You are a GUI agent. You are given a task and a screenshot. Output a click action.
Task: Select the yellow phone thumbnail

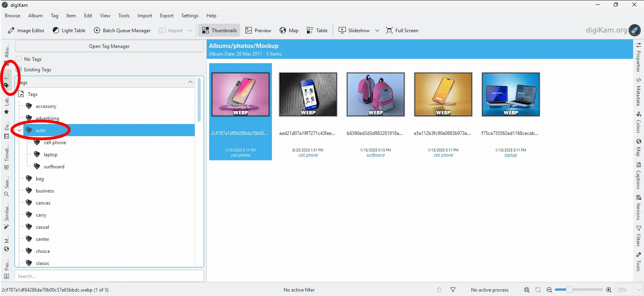443,95
